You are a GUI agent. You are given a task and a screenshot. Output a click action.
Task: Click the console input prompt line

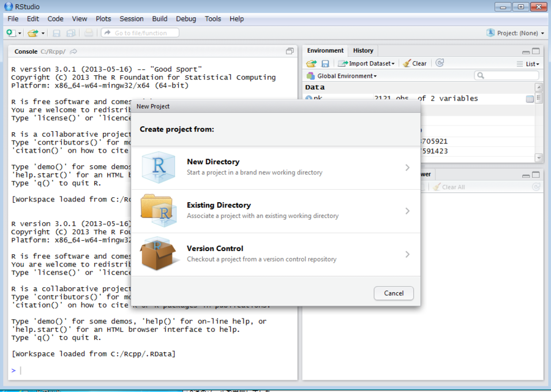[152, 370]
